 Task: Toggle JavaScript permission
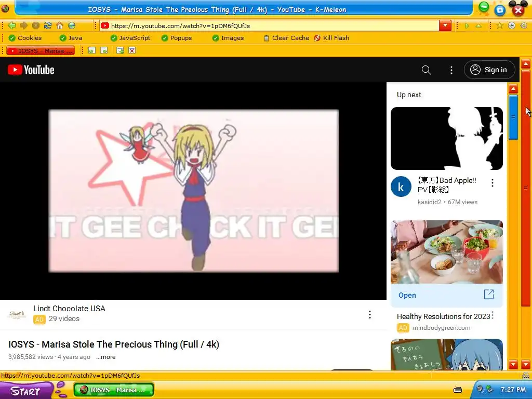[x=130, y=38]
